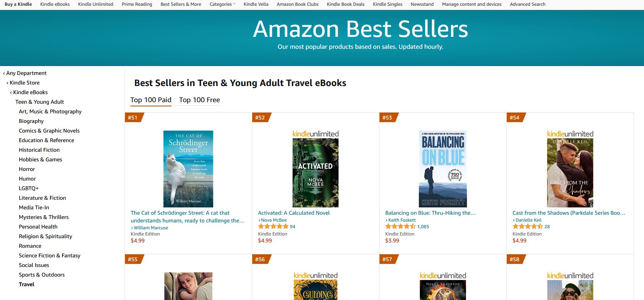Viewport: 644px width, 300px height.
Task: Collapse to Kindle Store level
Action: tap(24, 83)
